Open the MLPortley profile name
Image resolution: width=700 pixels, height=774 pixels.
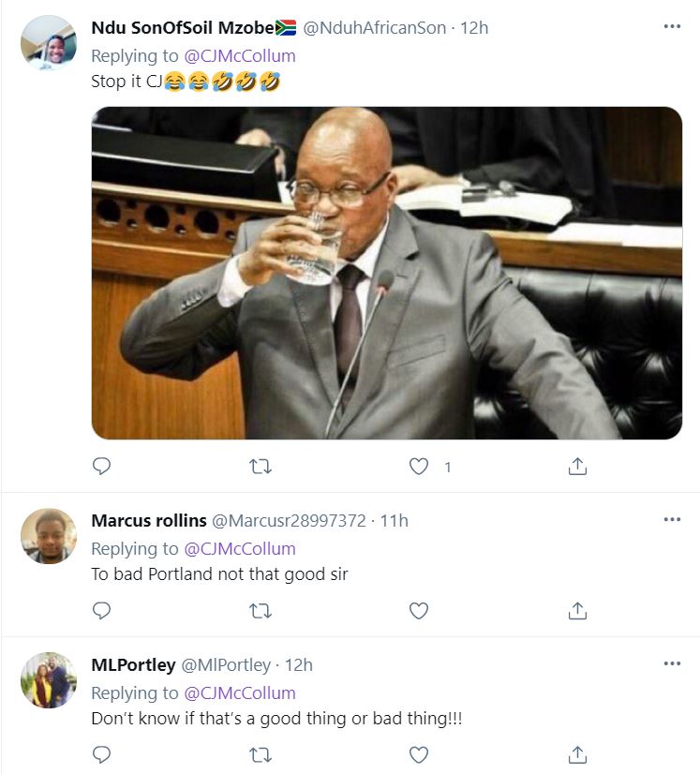pyautogui.click(x=133, y=664)
